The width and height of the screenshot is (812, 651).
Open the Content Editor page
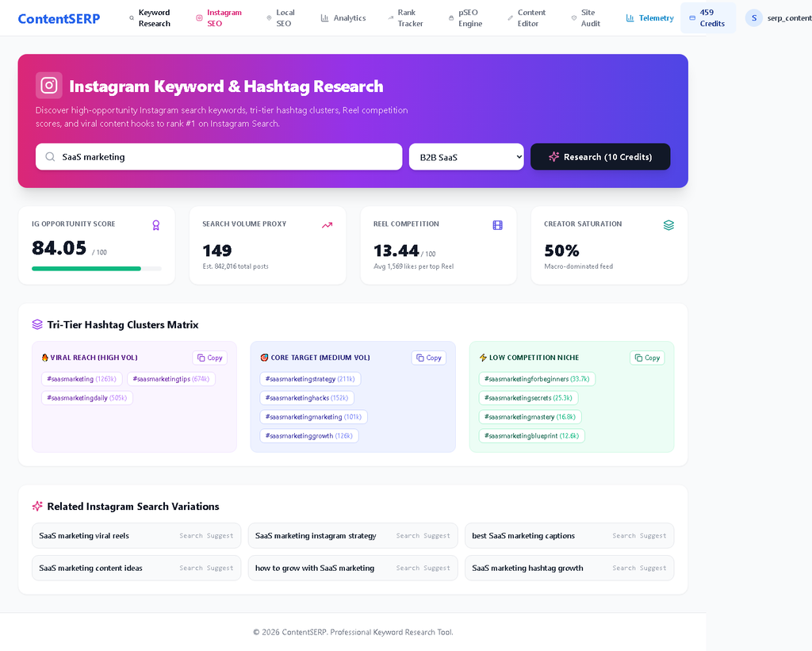tap(527, 18)
